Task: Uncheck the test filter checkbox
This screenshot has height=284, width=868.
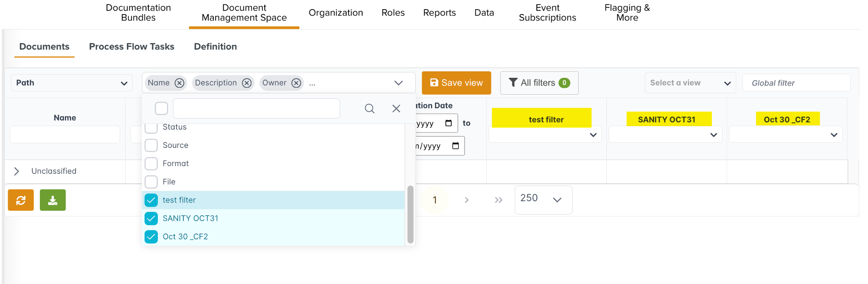Action: coord(151,200)
